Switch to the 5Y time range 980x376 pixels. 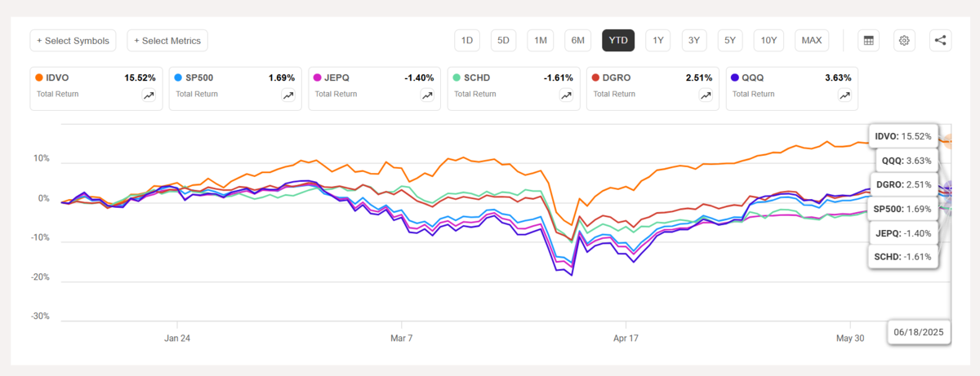click(x=730, y=40)
